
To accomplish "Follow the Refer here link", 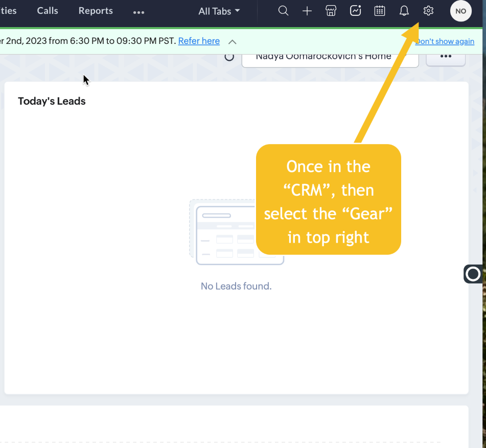I will click(199, 41).
